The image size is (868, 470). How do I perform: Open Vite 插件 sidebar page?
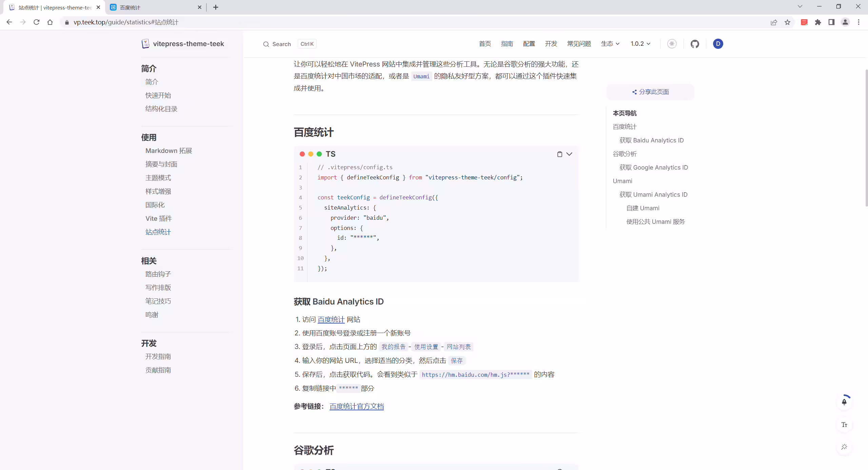pos(159,218)
